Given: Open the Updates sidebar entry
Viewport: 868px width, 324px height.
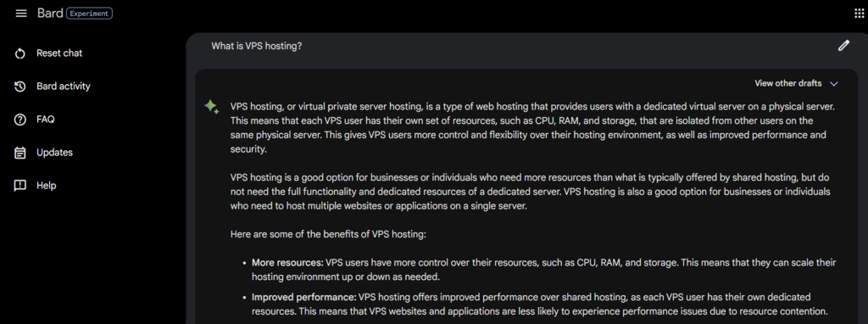Looking at the screenshot, I should (x=54, y=153).
